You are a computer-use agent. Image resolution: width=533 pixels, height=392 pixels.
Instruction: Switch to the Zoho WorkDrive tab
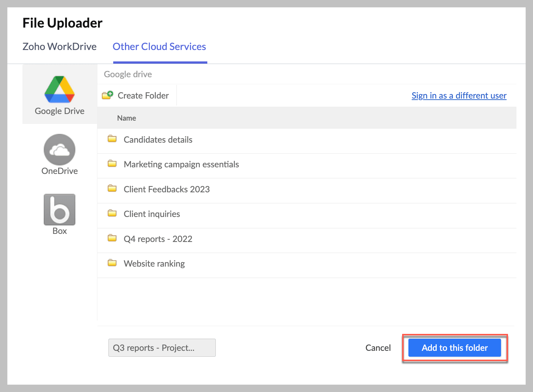tap(60, 47)
